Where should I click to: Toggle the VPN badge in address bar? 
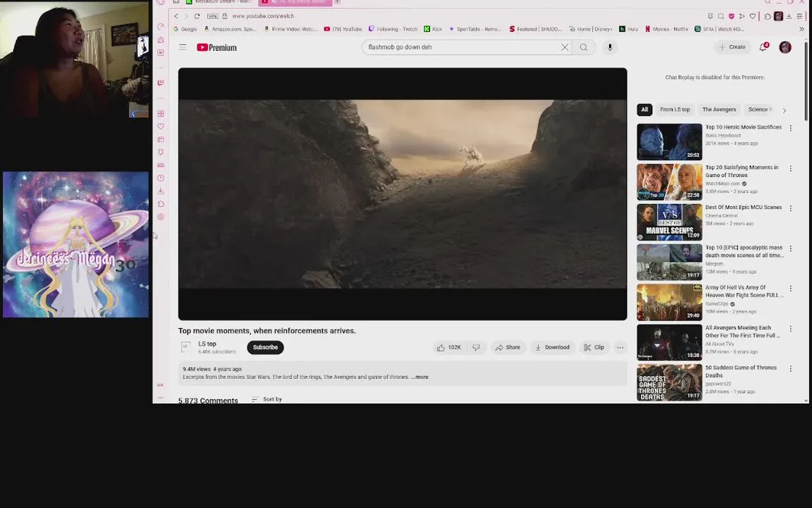pos(213,16)
